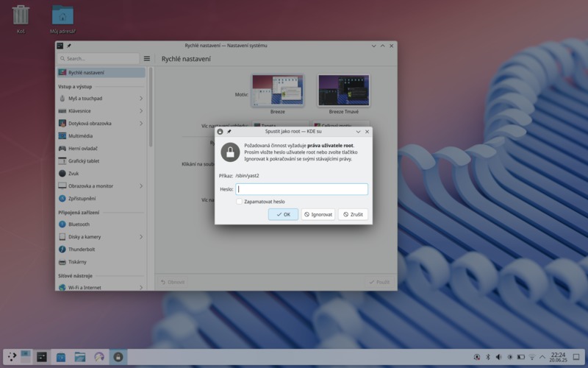Open the hamburger menu beside the search box

(x=147, y=58)
